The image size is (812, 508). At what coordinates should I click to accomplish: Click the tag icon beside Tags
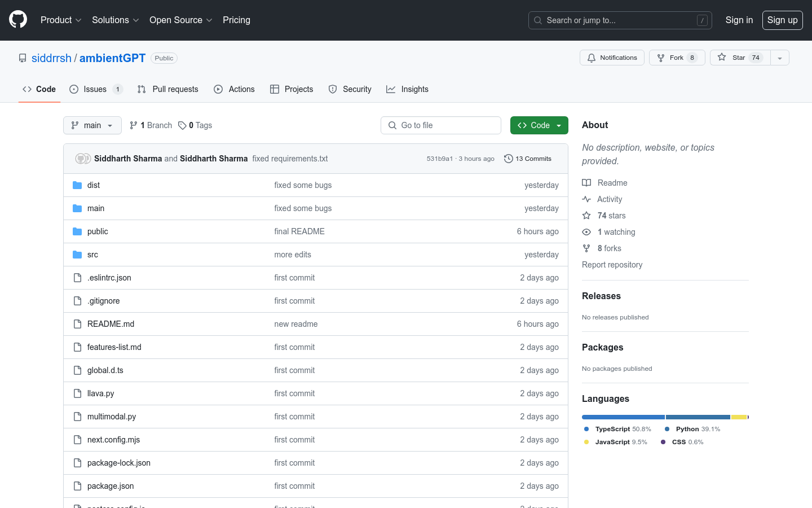(182, 125)
